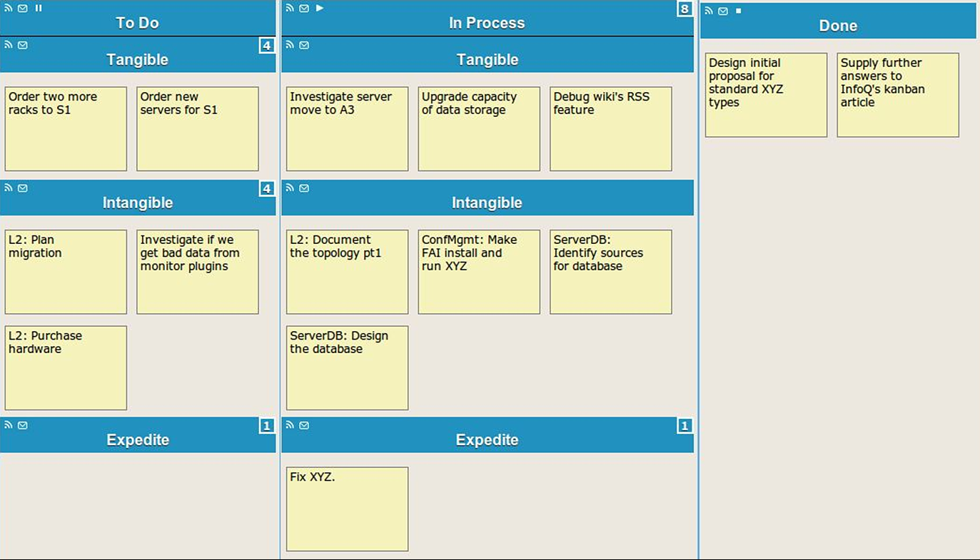
Task: Click the RSS feed icon in To Do header
Action: point(9,9)
